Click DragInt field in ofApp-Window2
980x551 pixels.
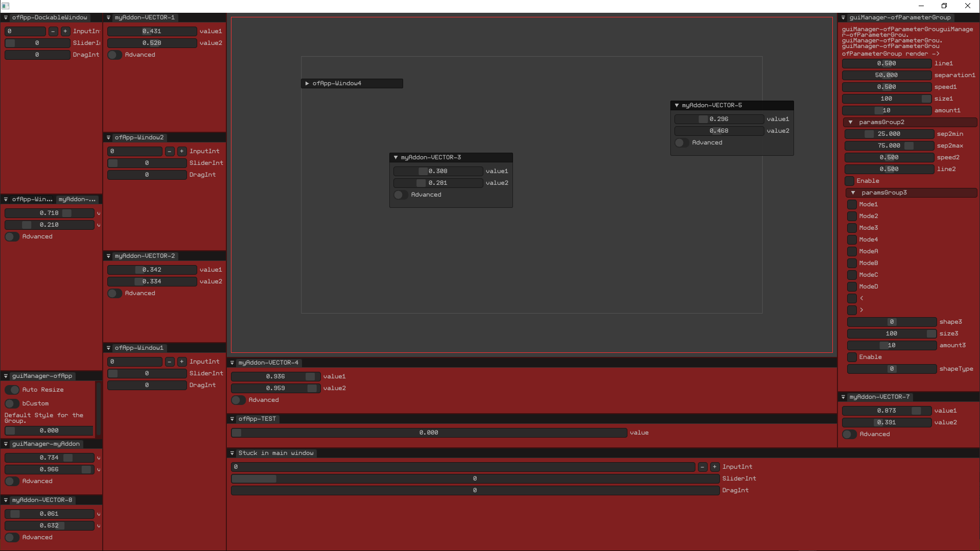[147, 175]
